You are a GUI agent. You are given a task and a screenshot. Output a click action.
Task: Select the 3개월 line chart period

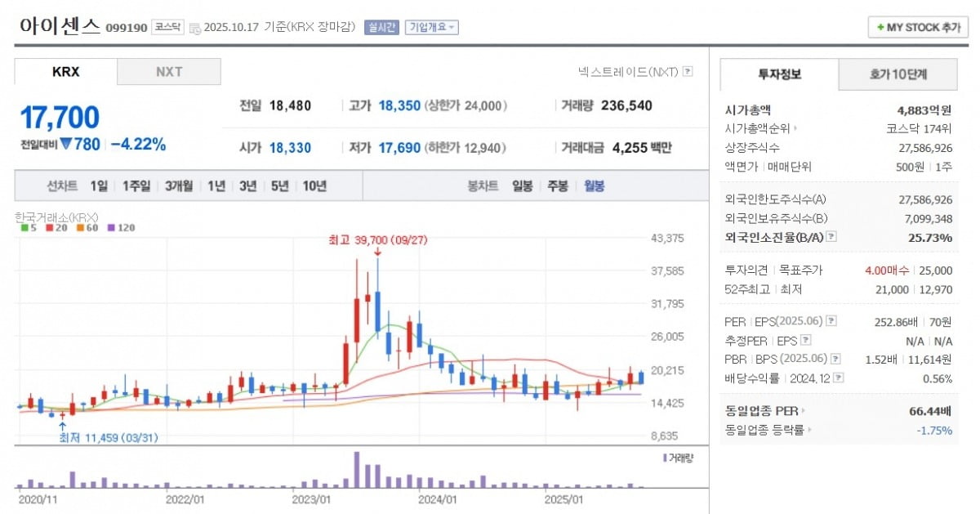pos(179,186)
